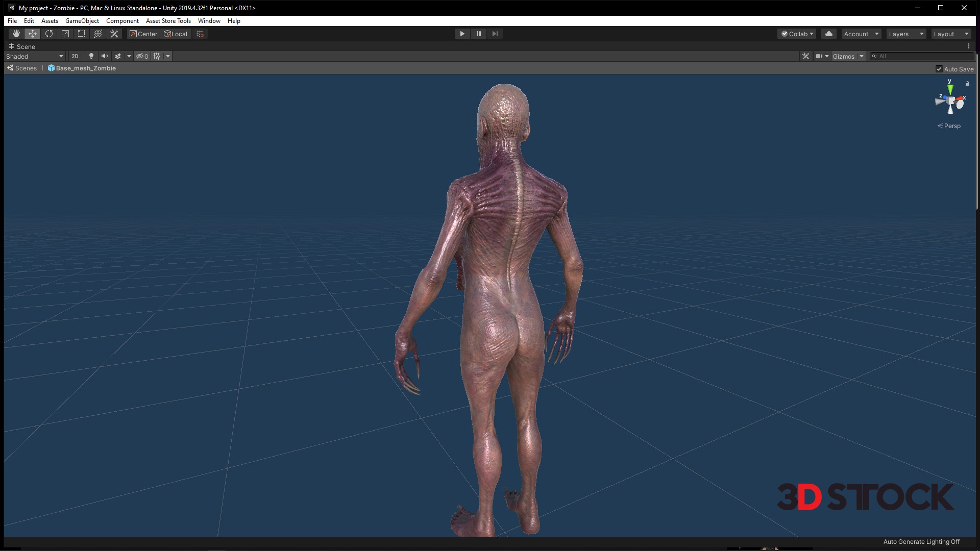Toggle pivot mode Center button

point(143,34)
